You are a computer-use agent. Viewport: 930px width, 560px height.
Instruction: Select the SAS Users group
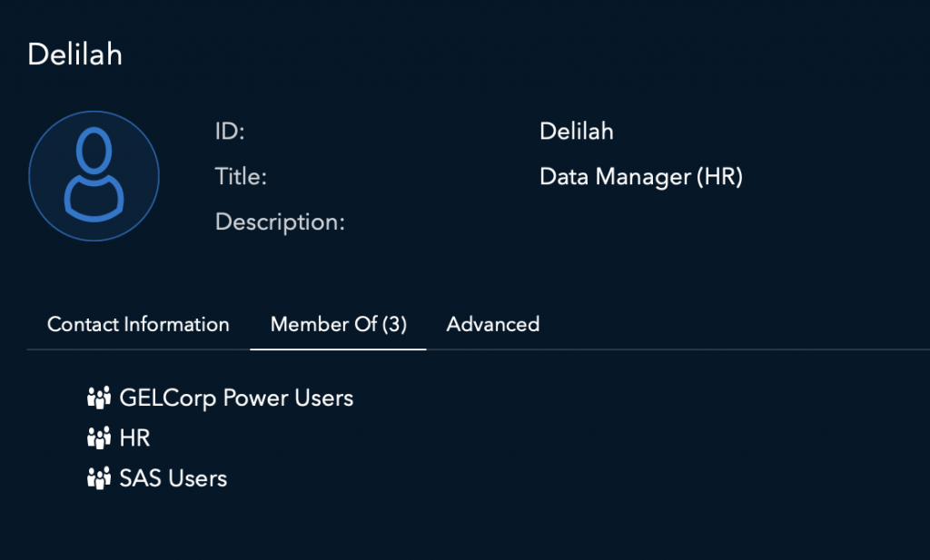point(173,478)
